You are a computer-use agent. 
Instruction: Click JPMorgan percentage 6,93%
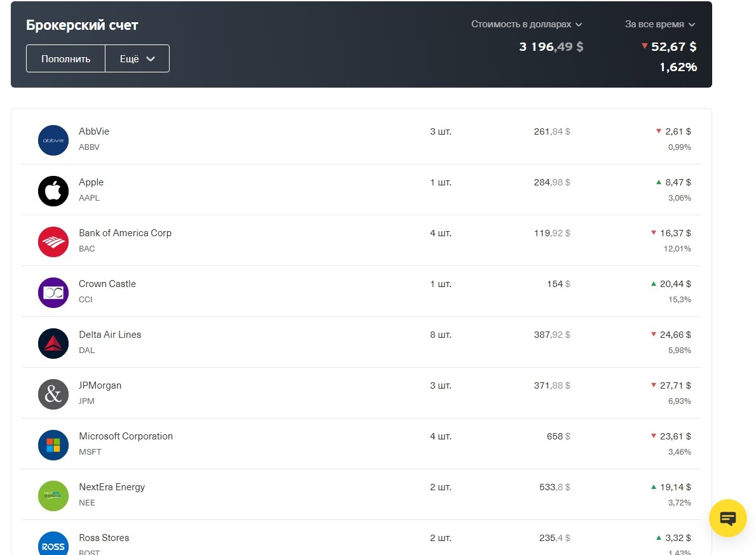680,401
